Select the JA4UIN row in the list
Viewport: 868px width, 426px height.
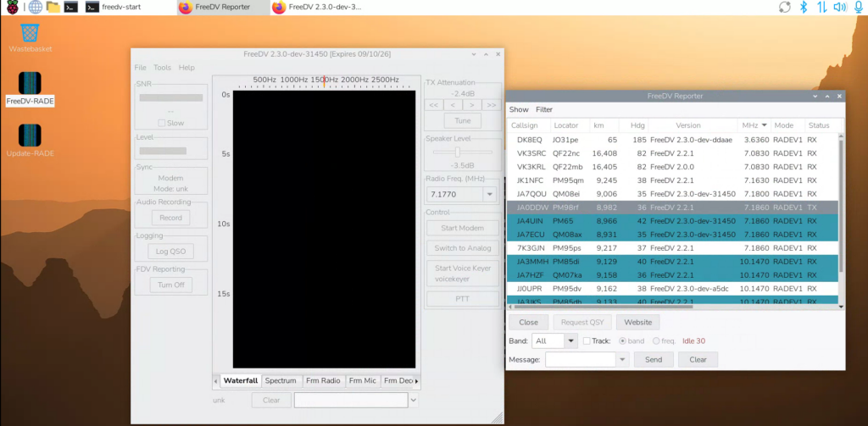530,221
